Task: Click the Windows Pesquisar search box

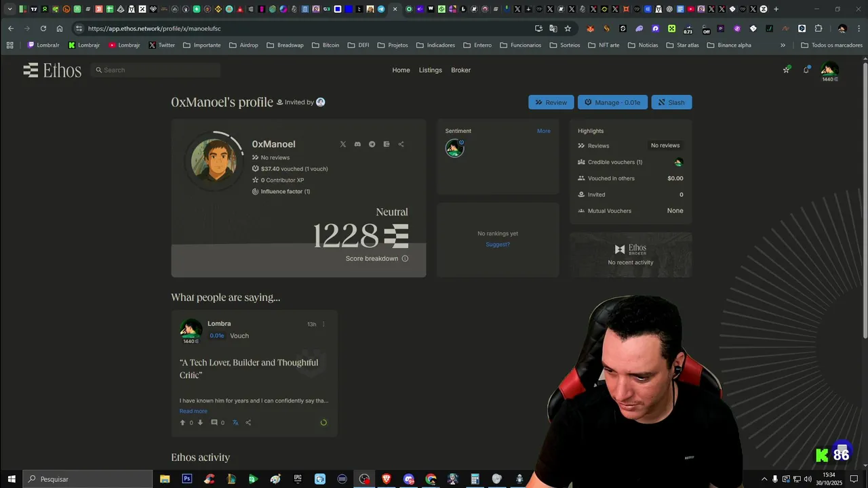Action: [88, 479]
